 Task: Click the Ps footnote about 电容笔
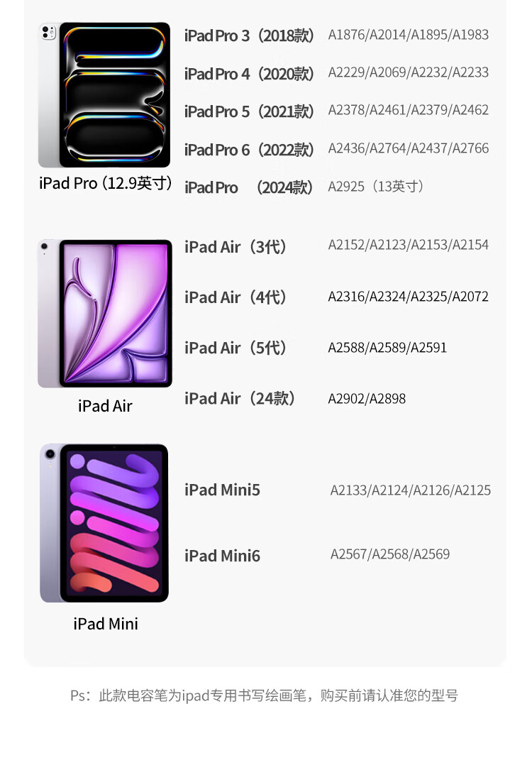(264, 696)
